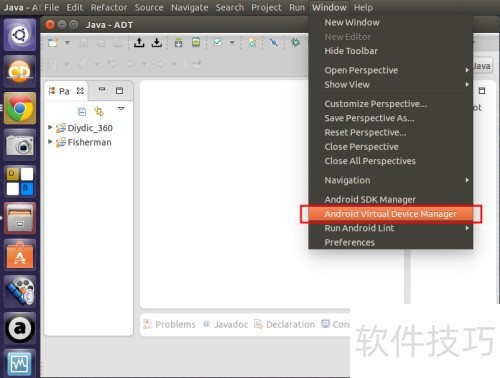
Task: Choose Customize Perspective... menu entry
Action: click(x=391, y=104)
